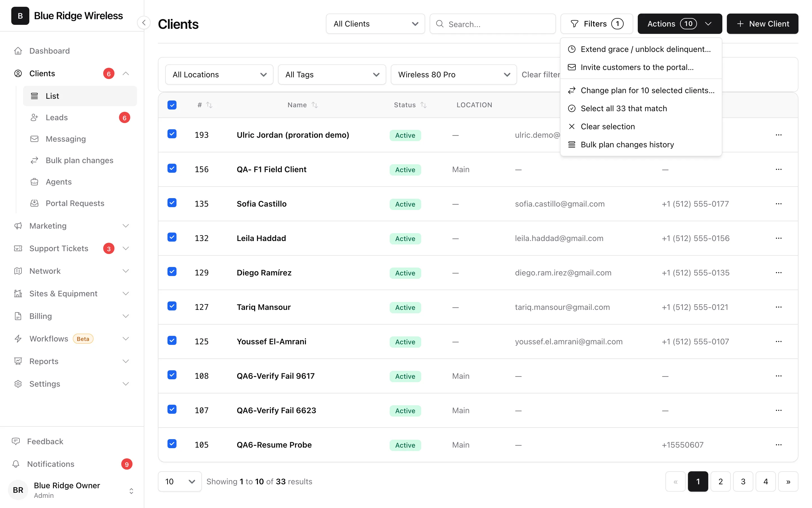The height and width of the screenshot is (508, 812).
Task: Deselect the Tariq Mansour row checkbox
Action: pos(172,306)
